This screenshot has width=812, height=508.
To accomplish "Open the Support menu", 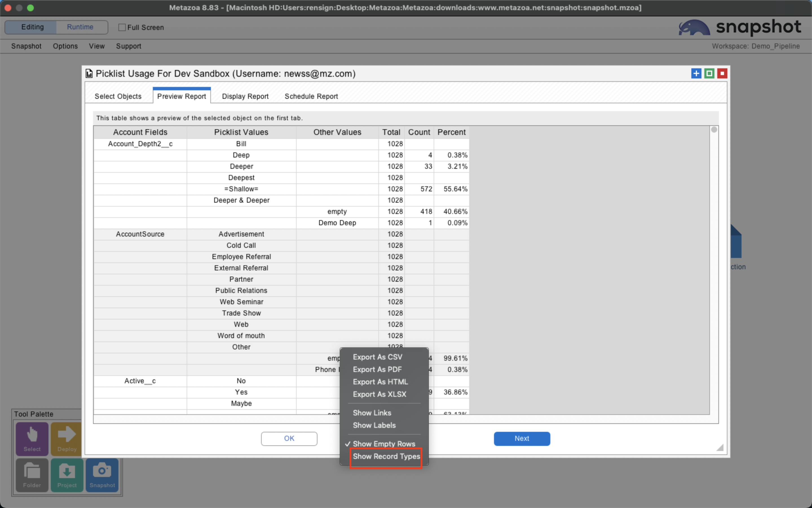I will (129, 46).
